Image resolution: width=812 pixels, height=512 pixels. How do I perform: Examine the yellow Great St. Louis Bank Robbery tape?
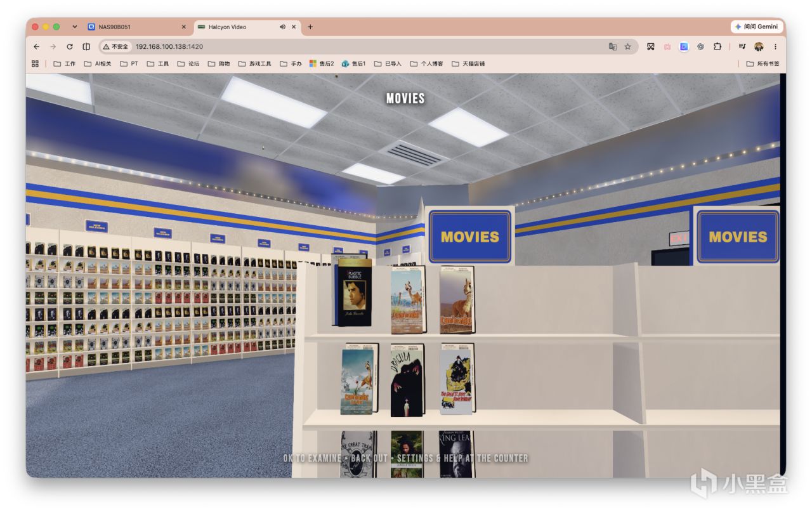tap(457, 379)
